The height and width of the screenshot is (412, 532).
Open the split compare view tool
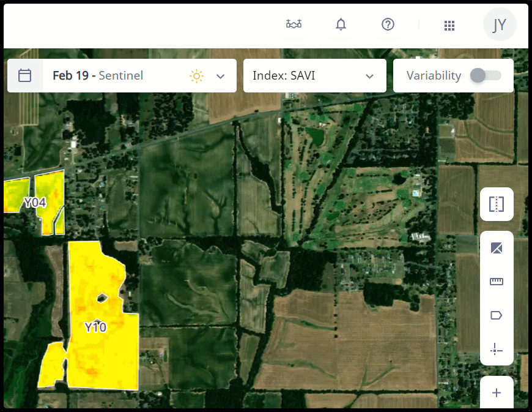tap(497, 204)
